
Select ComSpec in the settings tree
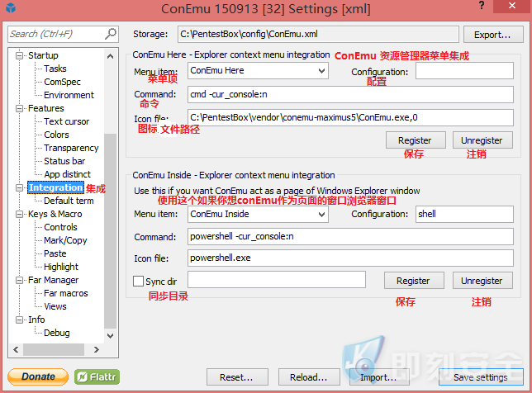tap(62, 82)
